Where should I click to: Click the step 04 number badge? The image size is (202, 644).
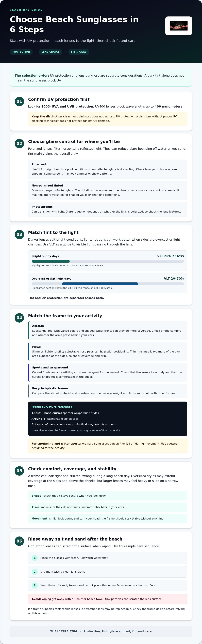tap(19, 318)
